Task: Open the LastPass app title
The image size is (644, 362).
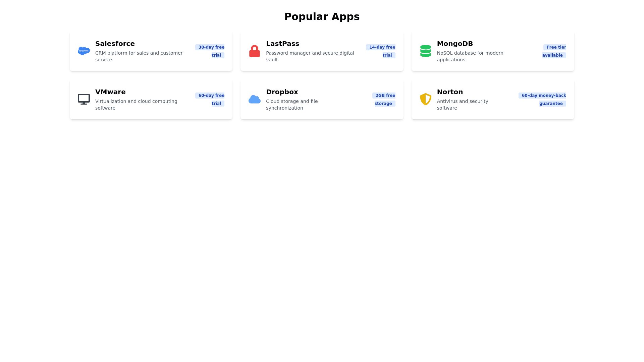Action: click(282, 44)
